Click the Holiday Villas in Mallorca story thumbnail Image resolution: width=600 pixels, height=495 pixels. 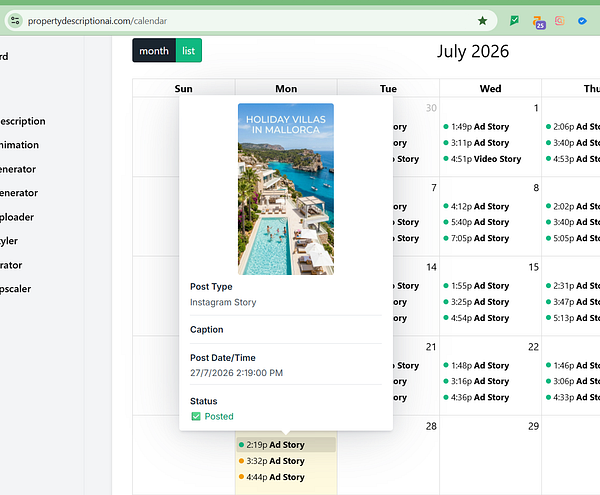point(286,189)
